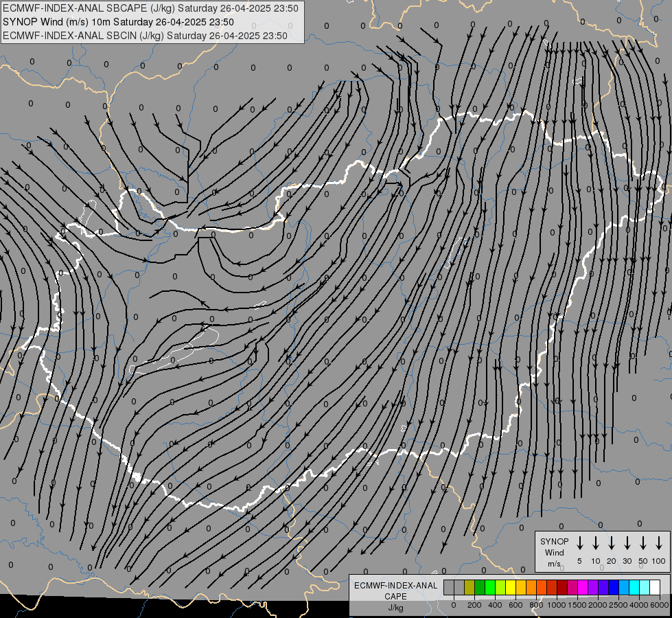Image resolution: width=672 pixels, height=618 pixels.
Task: Pick the cyan CAPE swatch before 4000
Action: pyautogui.click(x=635, y=587)
